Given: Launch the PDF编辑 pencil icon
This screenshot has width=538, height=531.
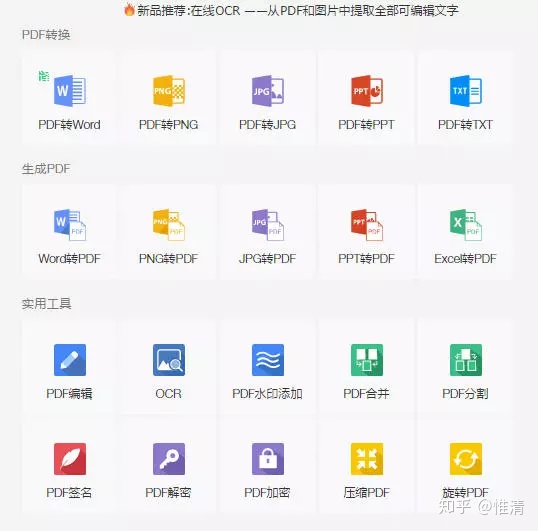Looking at the screenshot, I should [x=70, y=360].
